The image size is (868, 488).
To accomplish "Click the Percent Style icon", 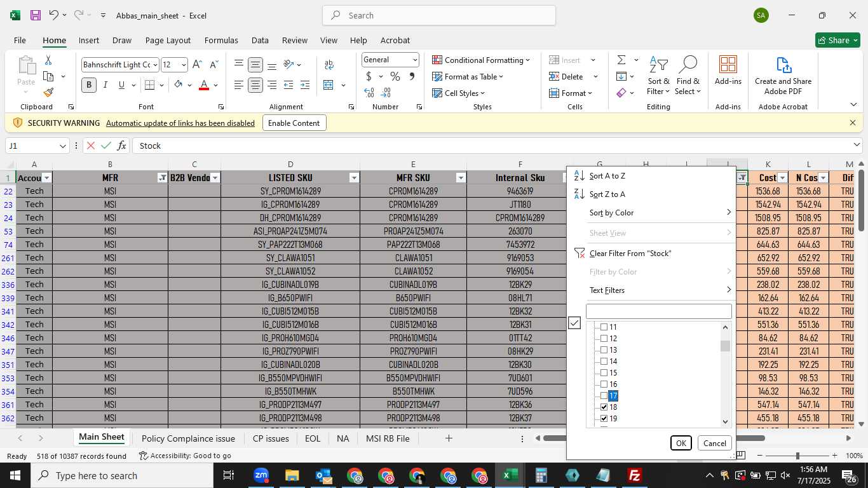I will pyautogui.click(x=395, y=77).
